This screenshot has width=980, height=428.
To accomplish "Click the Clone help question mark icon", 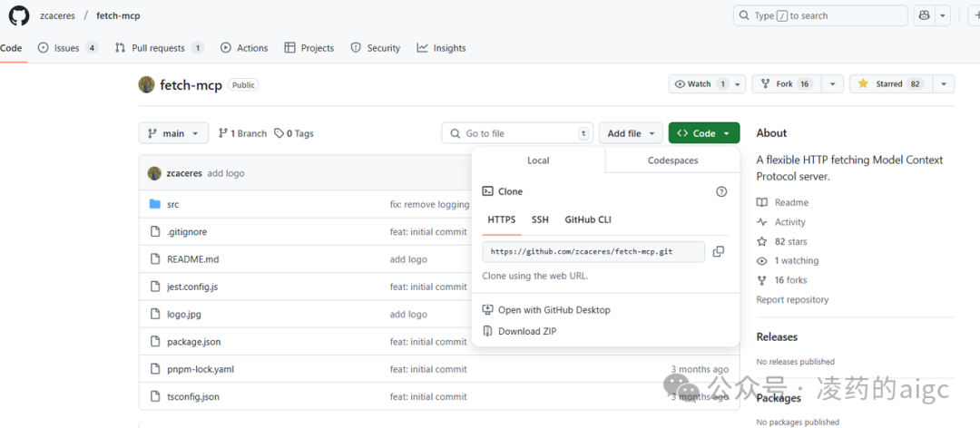I will coord(721,191).
